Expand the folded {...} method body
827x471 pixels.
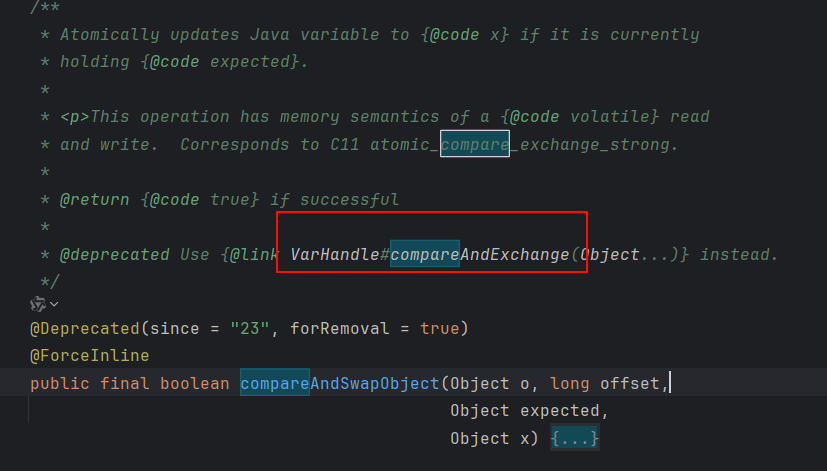click(574, 438)
